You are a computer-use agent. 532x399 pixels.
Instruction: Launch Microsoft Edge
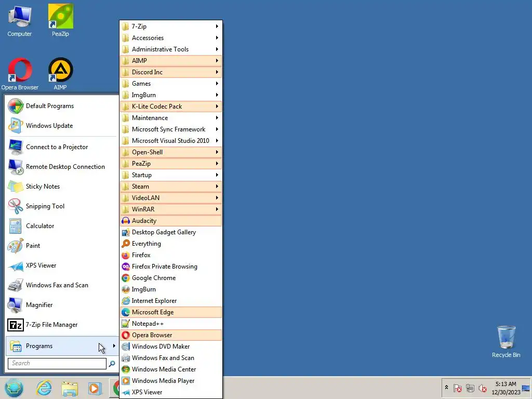(171, 312)
